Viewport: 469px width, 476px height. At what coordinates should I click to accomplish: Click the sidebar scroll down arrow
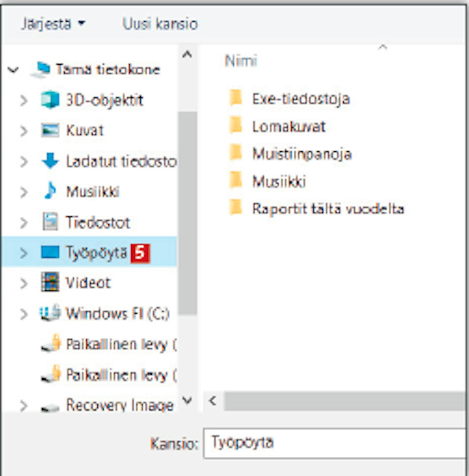[187, 400]
